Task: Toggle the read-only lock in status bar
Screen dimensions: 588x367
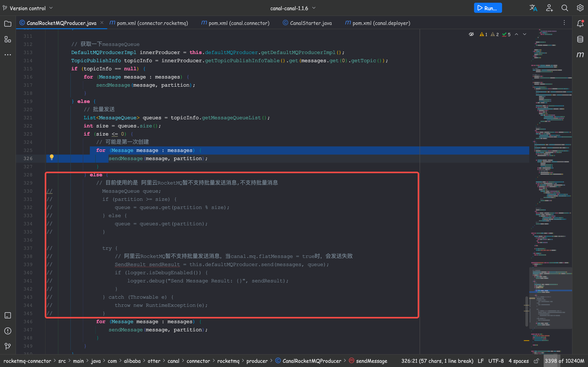Action: pos(536,361)
